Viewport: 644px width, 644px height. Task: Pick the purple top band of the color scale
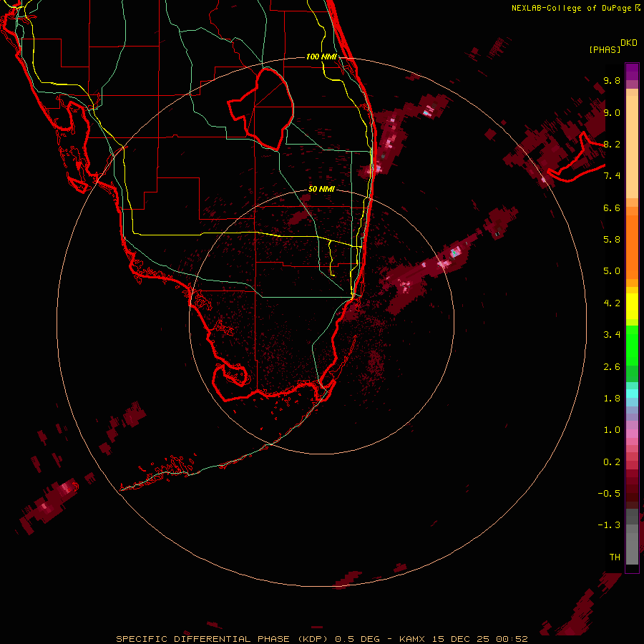pyautogui.click(x=632, y=72)
